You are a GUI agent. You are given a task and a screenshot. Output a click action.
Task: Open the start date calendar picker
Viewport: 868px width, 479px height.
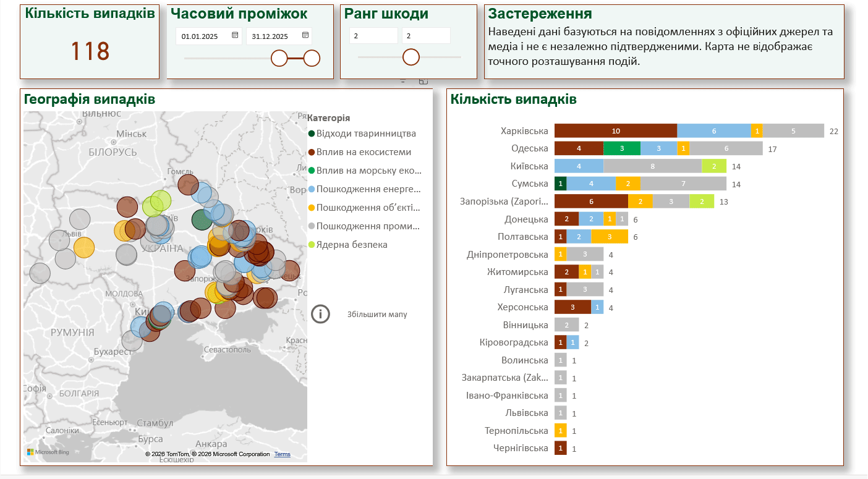(235, 36)
